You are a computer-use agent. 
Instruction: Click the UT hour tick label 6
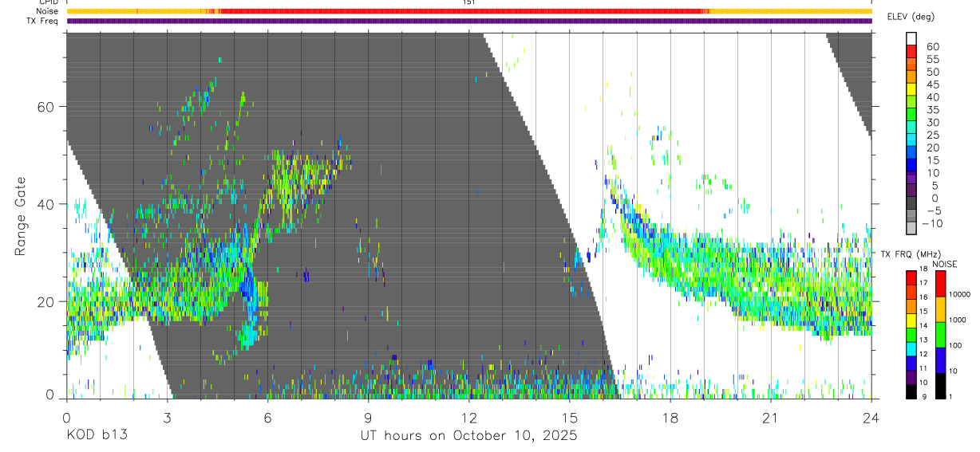267,418
